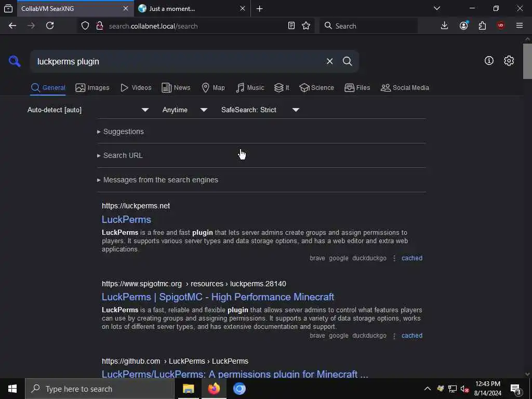The image size is (532, 399).
Task: Open the https://luckperms.net URL link
Action: (x=136, y=206)
